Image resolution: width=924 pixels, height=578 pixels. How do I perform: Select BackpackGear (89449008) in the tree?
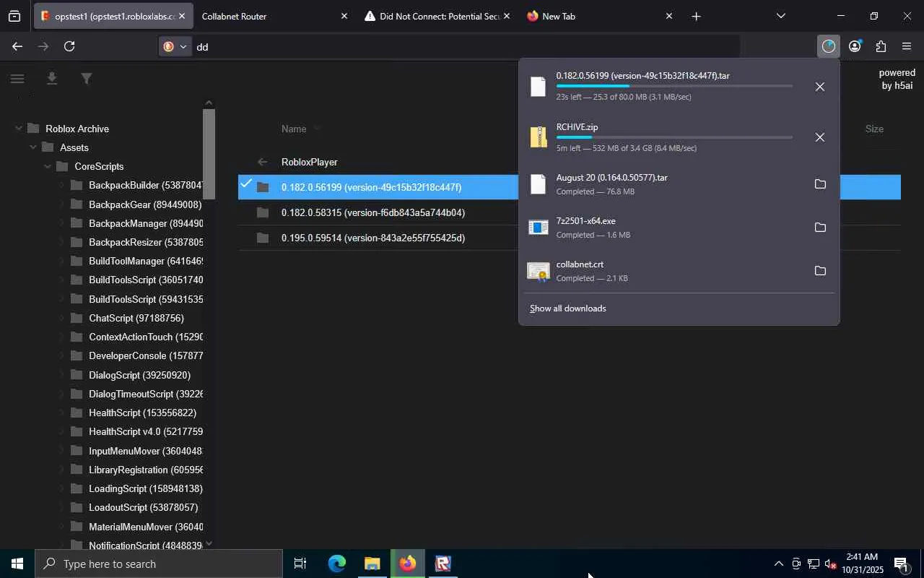[x=145, y=204]
